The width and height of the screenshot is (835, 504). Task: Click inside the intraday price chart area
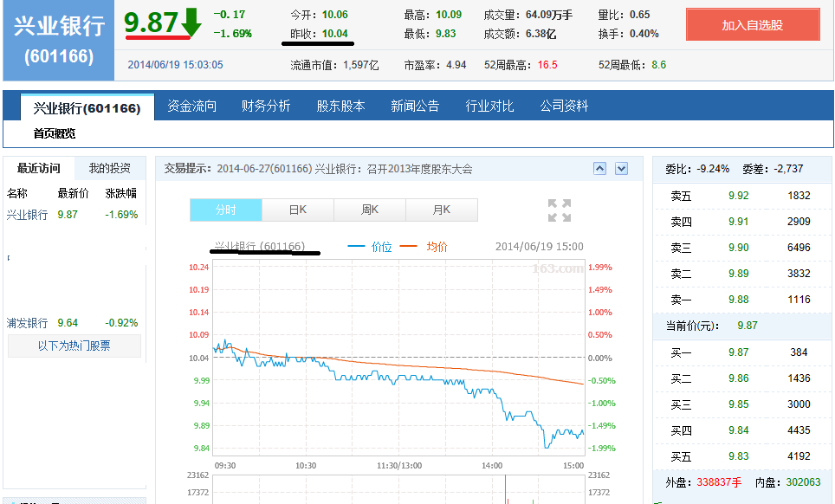[398, 358]
